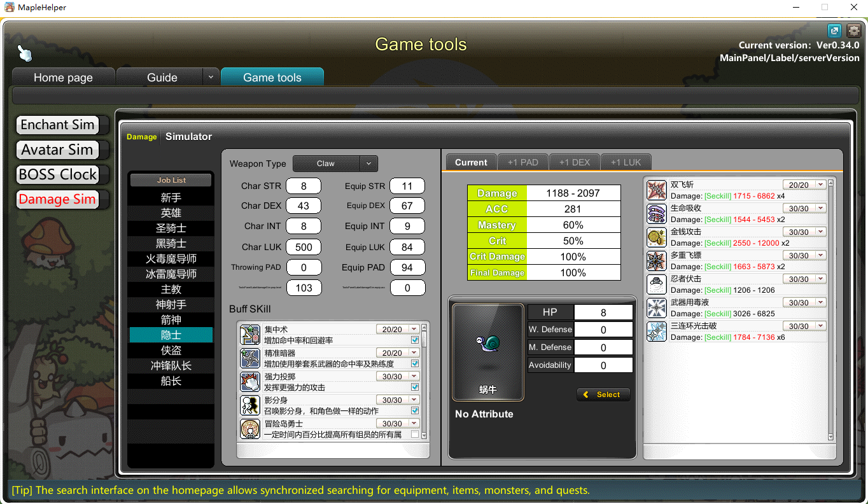Open the Damage Sim tool
868x504 pixels.
(58, 199)
